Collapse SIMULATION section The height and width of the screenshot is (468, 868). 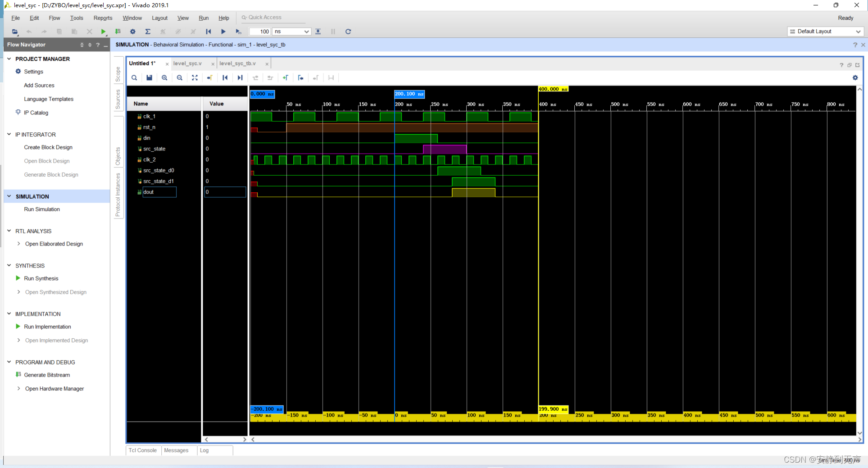coord(9,196)
